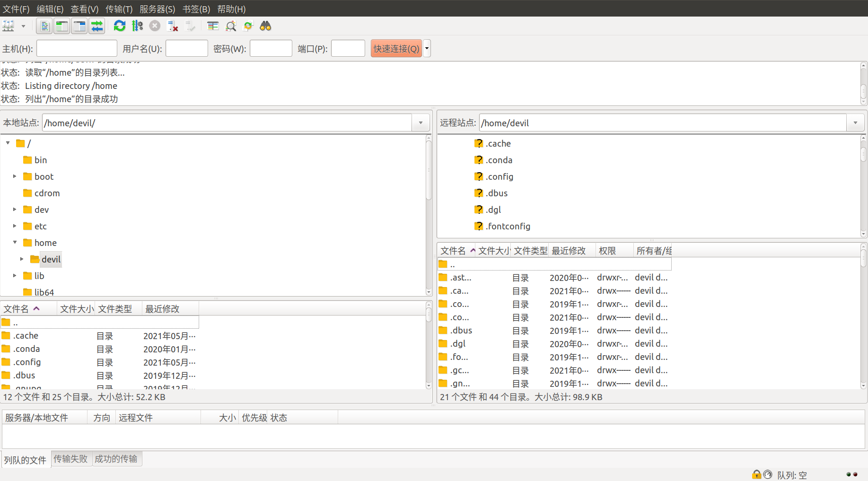Image resolution: width=868 pixels, height=481 pixels.
Task: Open the 文件(F) menu
Action: [16, 9]
